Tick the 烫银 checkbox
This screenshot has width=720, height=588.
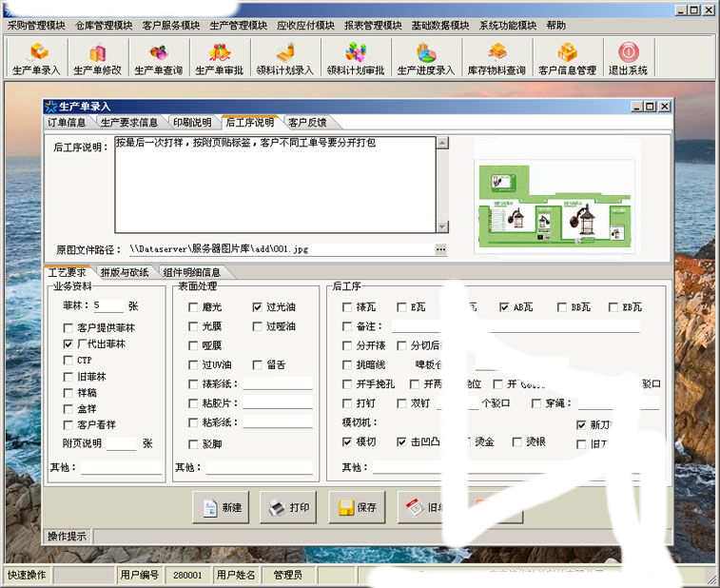point(517,441)
